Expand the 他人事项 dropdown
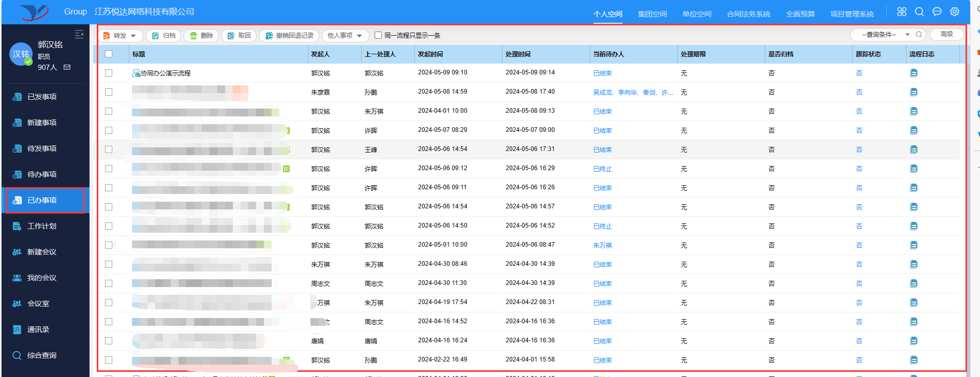The image size is (980, 377). [345, 36]
